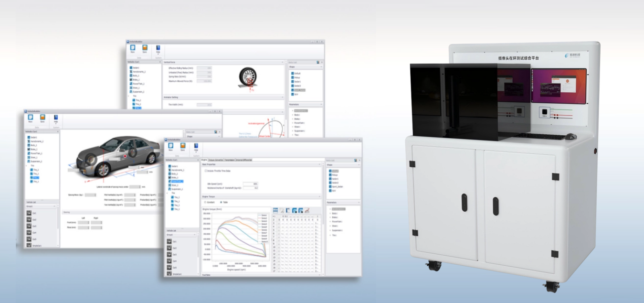Click the Idle Speed input field
Viewport: 644px width, 303px height.
point(250,184)
